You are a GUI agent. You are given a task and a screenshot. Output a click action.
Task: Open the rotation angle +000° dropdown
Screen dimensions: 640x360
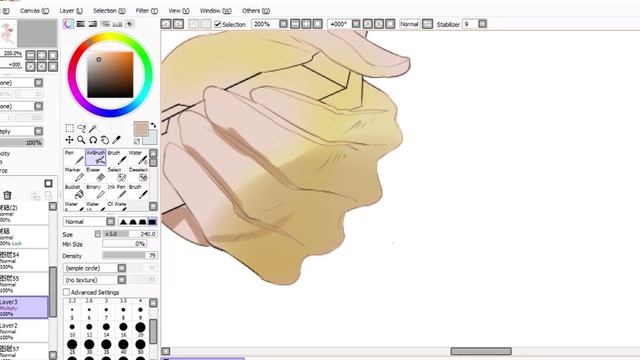[x=356, y=24]
